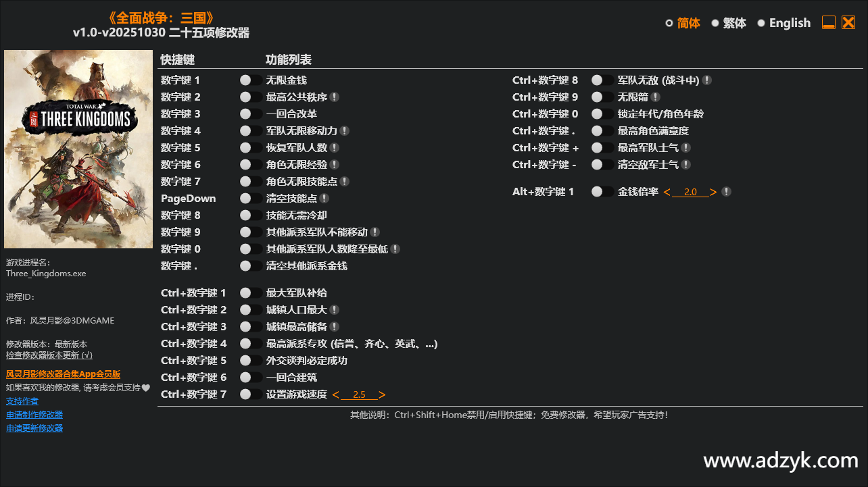Click exclamation icon after 金钱倍率 value

(726, 191)
